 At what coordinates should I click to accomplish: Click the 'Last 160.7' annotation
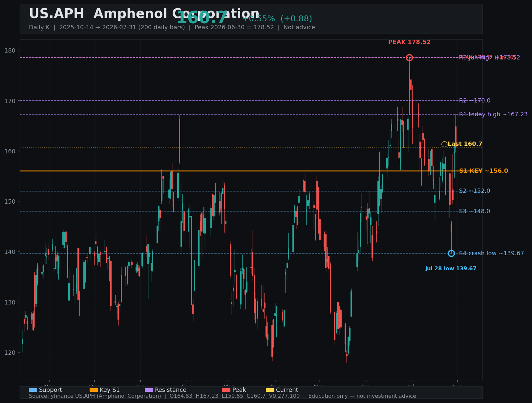(465, 144)
